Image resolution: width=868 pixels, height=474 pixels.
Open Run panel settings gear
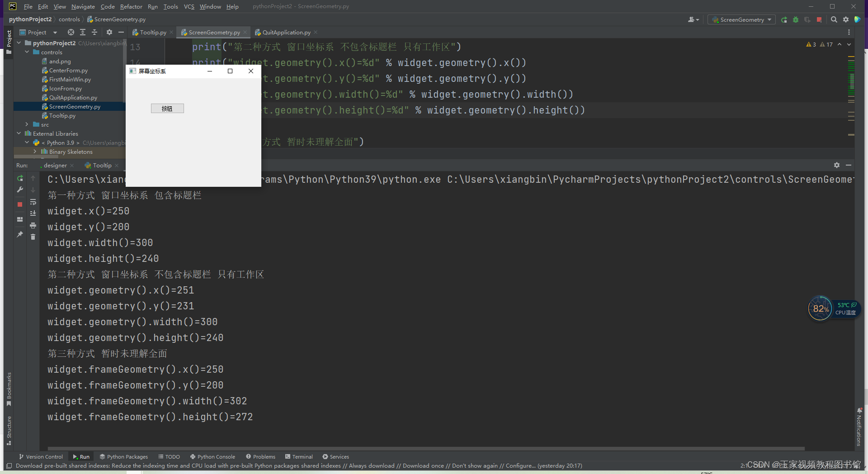pyautogui.click(x=837, y=165)
